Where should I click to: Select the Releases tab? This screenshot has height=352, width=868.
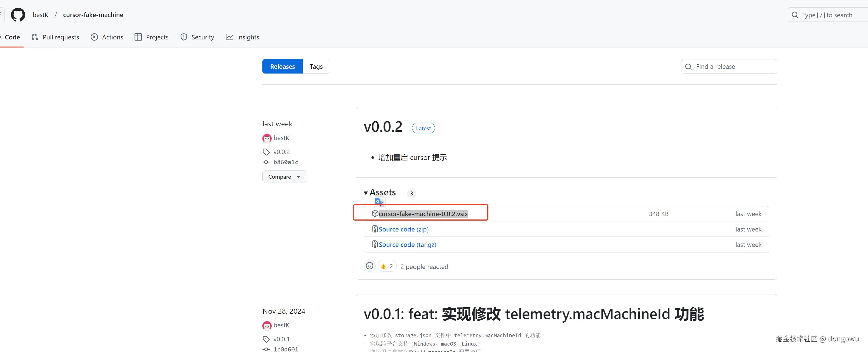282,67
